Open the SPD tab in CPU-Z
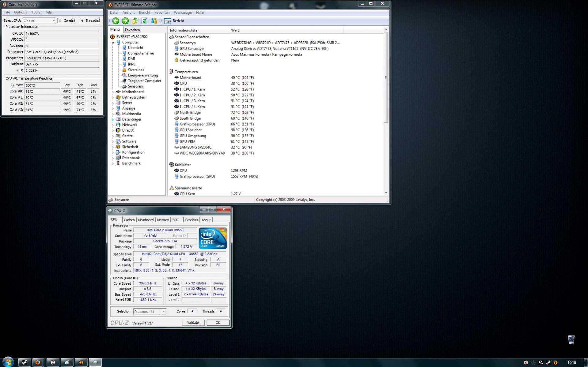The image size is (588, 367). tap(175, 220)
